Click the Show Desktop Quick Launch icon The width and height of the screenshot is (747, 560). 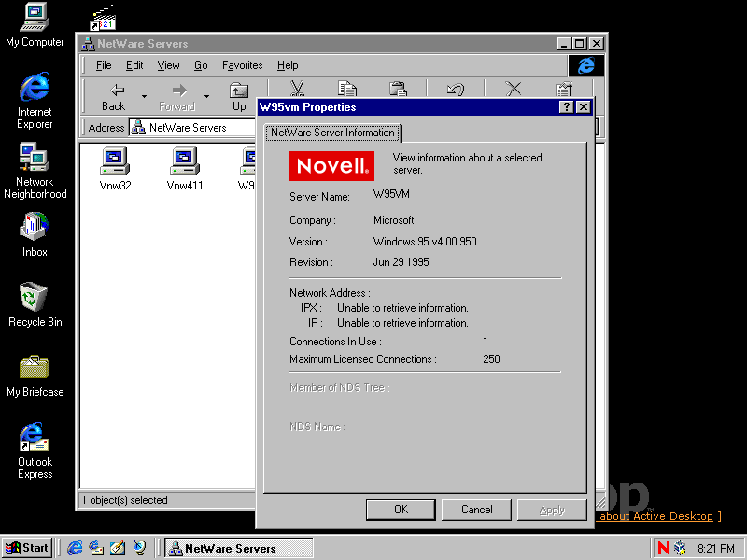point(118,548)
